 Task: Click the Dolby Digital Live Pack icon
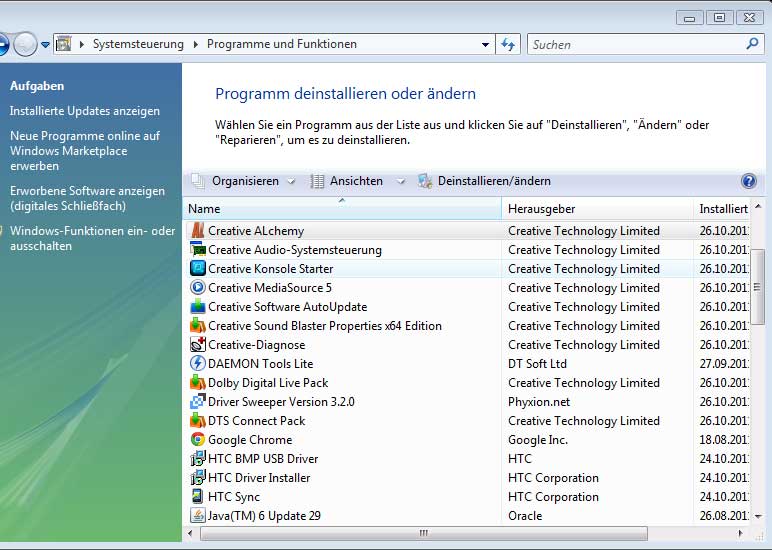click(x=197, y=383)
